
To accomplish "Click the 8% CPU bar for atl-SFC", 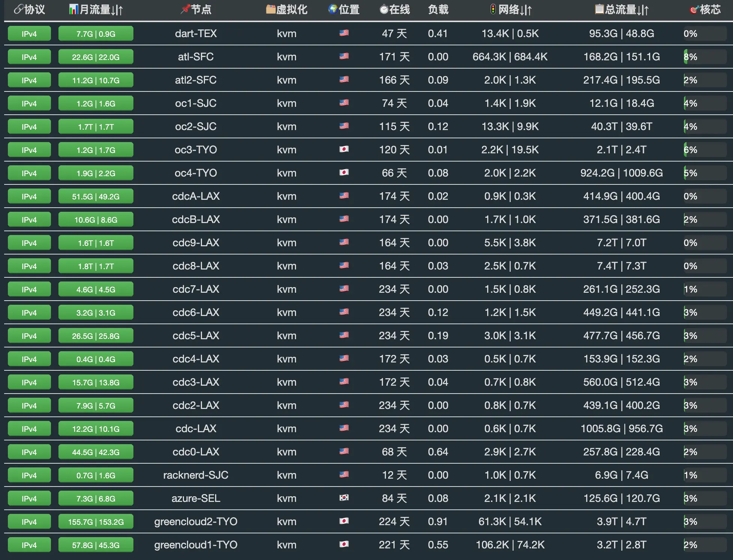I will (x=705, y=57).
